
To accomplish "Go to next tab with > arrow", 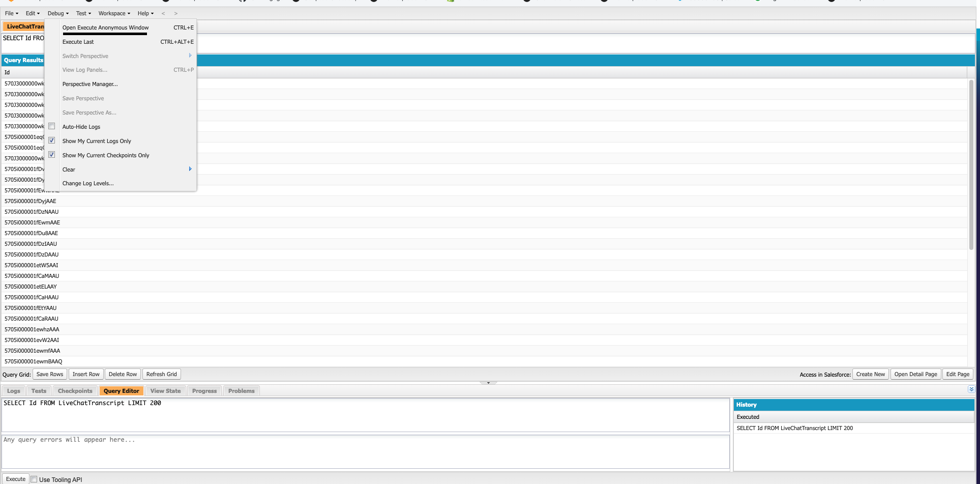I will pyautogui.click(x=176, y=13).
